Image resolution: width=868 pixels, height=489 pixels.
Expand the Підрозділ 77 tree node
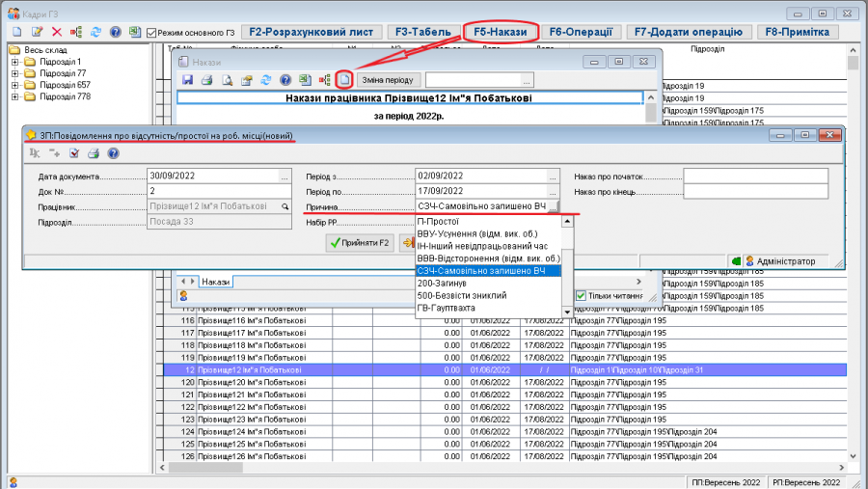(15, 73)
